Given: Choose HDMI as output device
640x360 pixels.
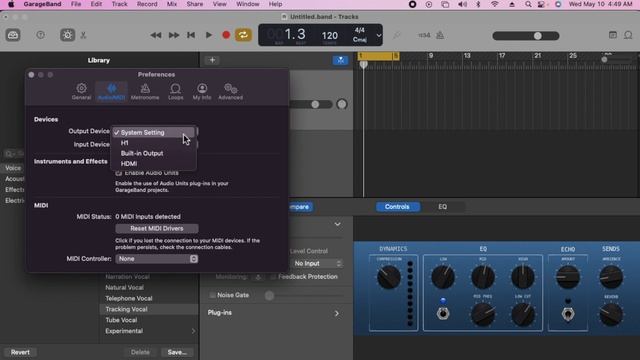Looking at the screenshot, I should 153,164.
